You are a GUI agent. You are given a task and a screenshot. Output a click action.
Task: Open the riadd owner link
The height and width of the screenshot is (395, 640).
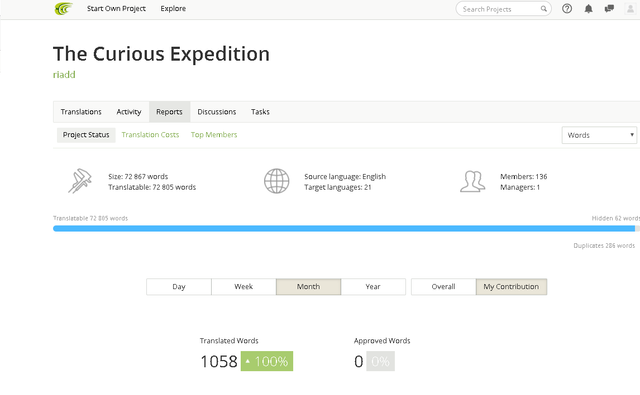pyautogui.click(x=64, y=75)
